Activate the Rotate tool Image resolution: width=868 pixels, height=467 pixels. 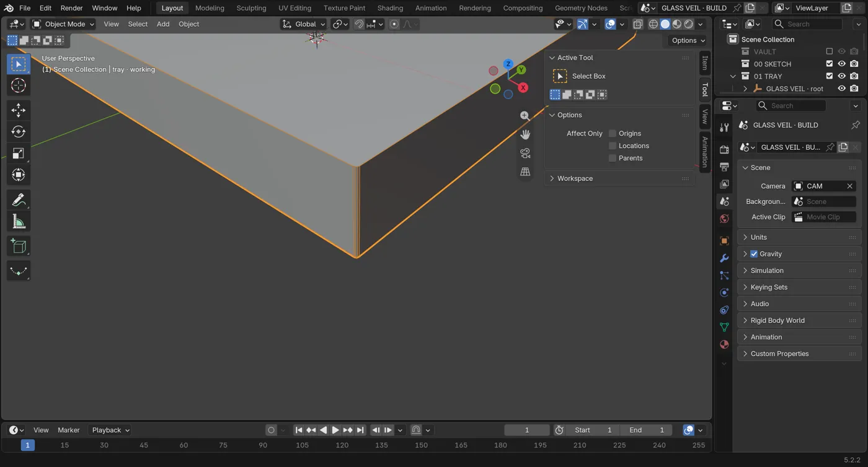19,132
